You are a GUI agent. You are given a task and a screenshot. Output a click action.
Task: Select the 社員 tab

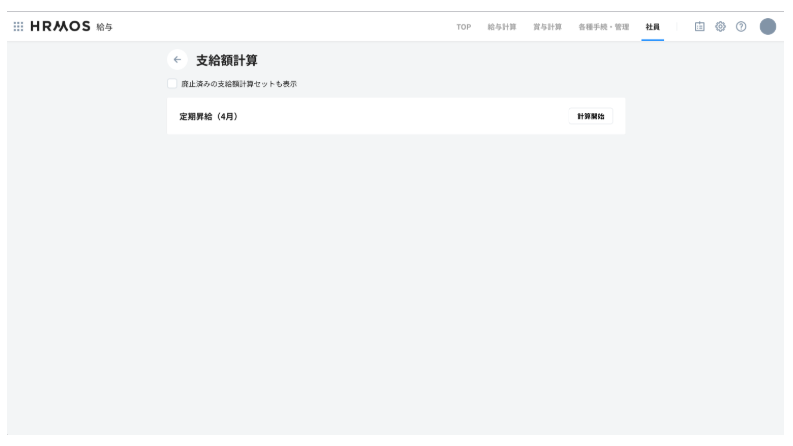[x=652, y=26]
